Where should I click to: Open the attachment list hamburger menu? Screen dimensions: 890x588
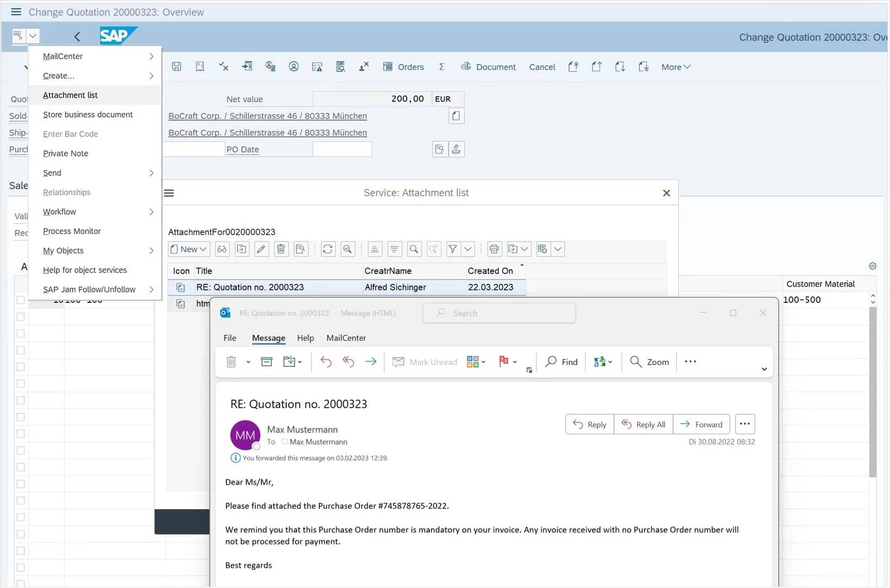pyautogui.click(x=169, y=193)
